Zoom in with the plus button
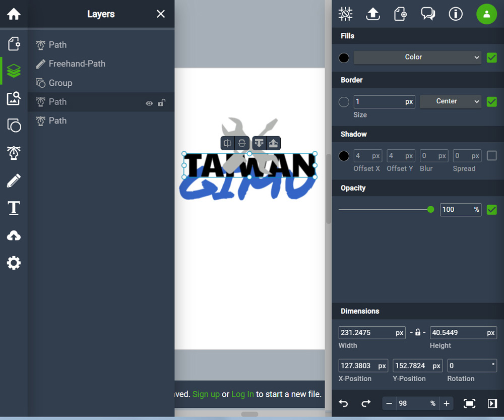This screenshot has width=504, height=420. pyautogui.click(x=447, y=403)
